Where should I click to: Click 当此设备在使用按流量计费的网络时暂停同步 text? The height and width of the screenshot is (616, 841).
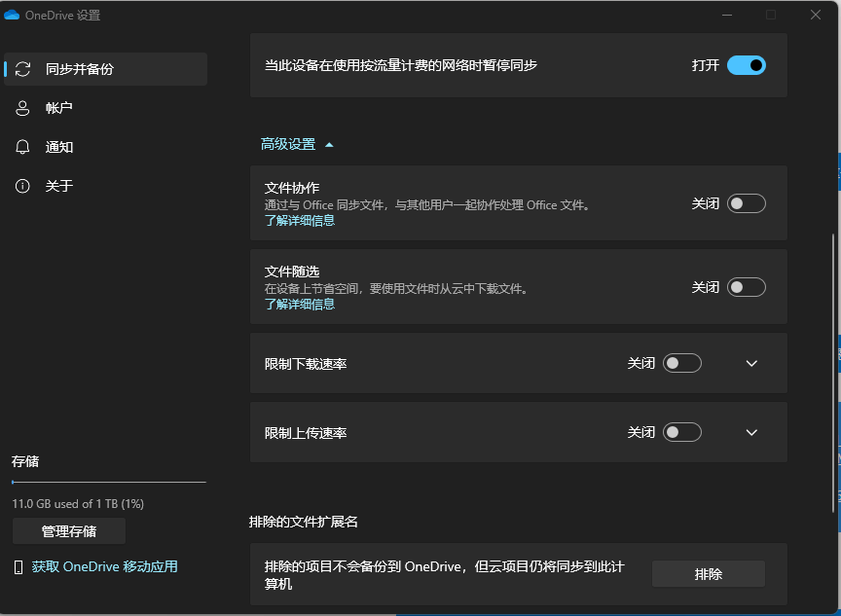pyautogui.click(x=401, y=65)
